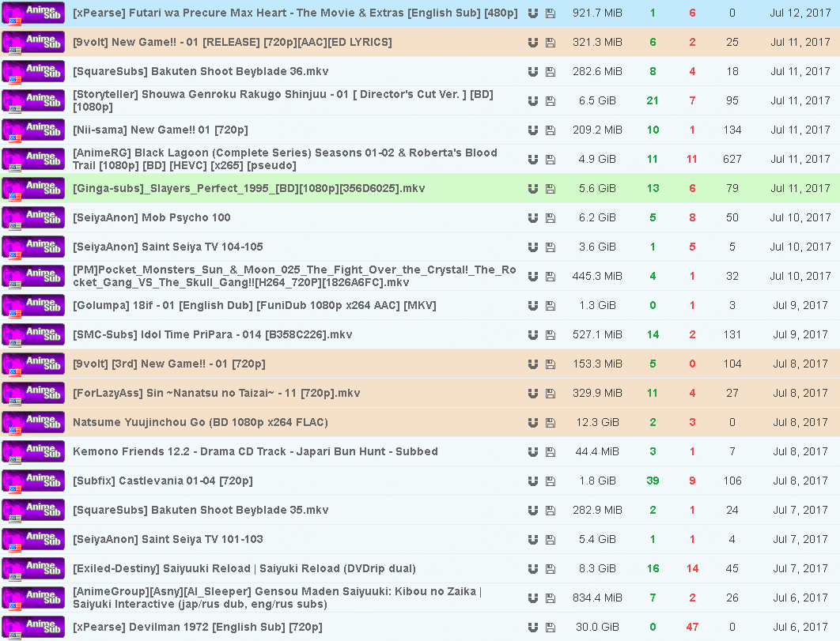Open magnet link for [9volt] New Game!! - 01 [RELEASE]

(532, 43)
